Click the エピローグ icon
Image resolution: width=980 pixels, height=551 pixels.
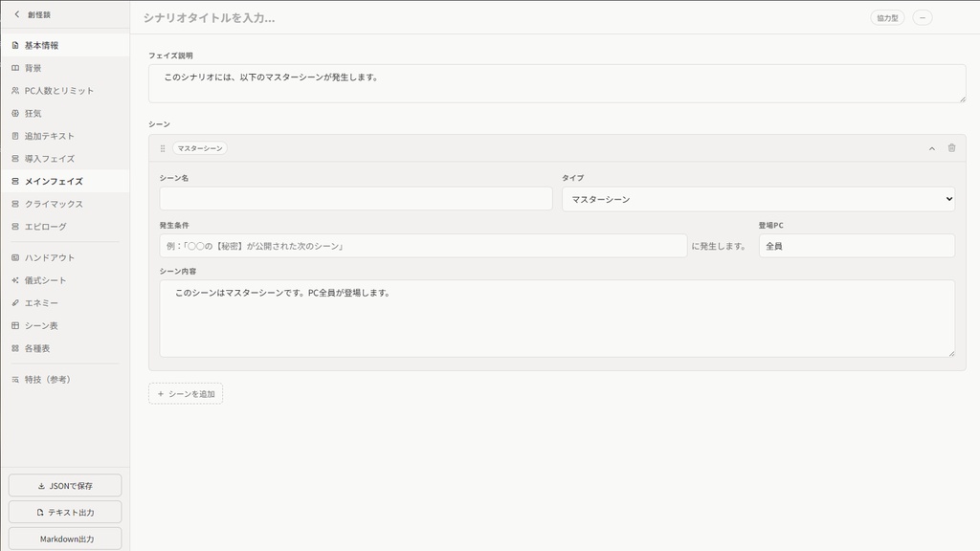pyautogui.click(x=15, y=226)
